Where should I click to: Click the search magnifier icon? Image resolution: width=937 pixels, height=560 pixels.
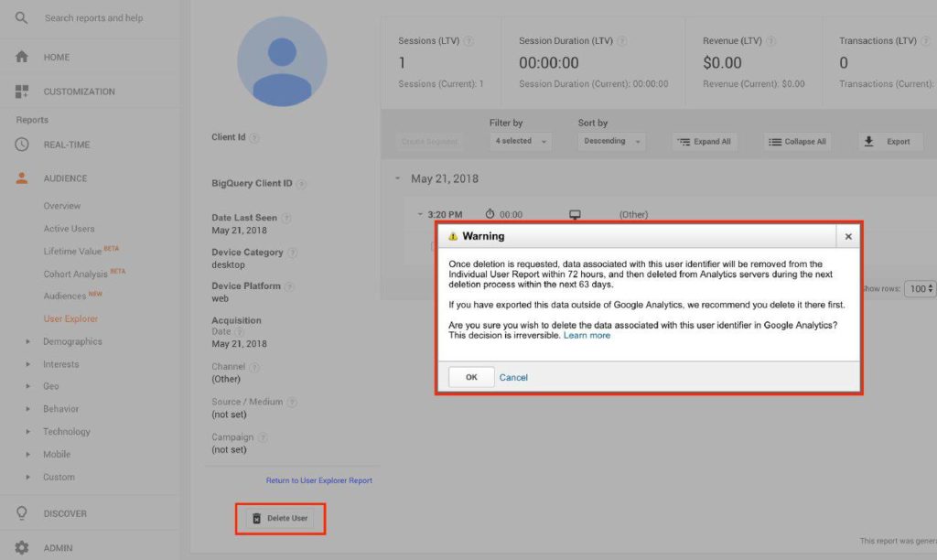22,18
